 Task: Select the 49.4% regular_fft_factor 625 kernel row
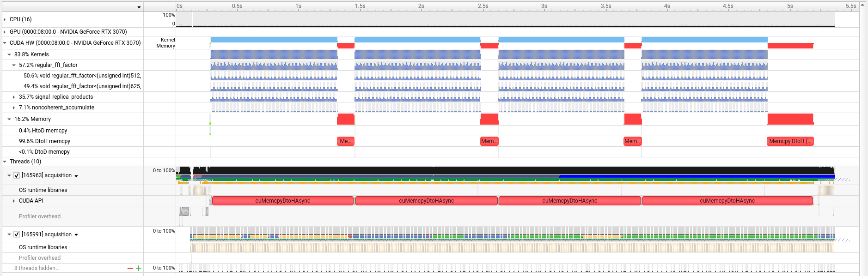82,86
